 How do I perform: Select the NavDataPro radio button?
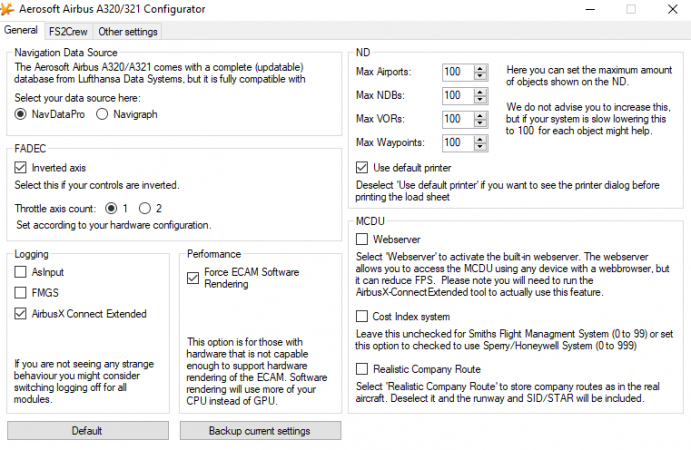(21, 114)
